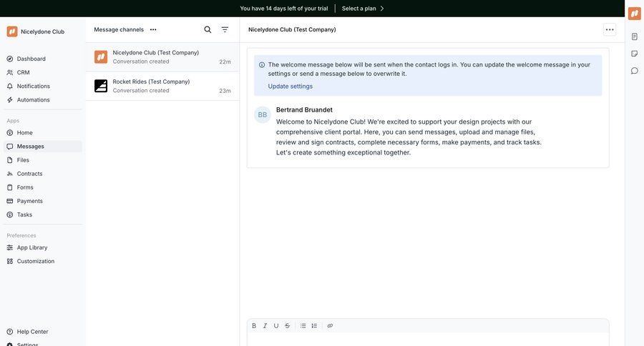Click the Notifications bell icon

click(10, 86)
